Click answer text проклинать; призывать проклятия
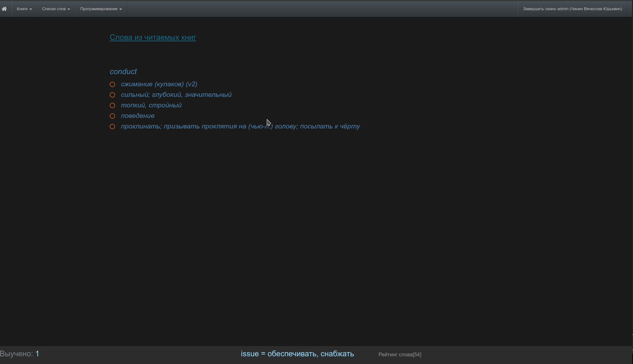Image resolution: width=633 pixels, height=364 pixels. coord(240,126)
